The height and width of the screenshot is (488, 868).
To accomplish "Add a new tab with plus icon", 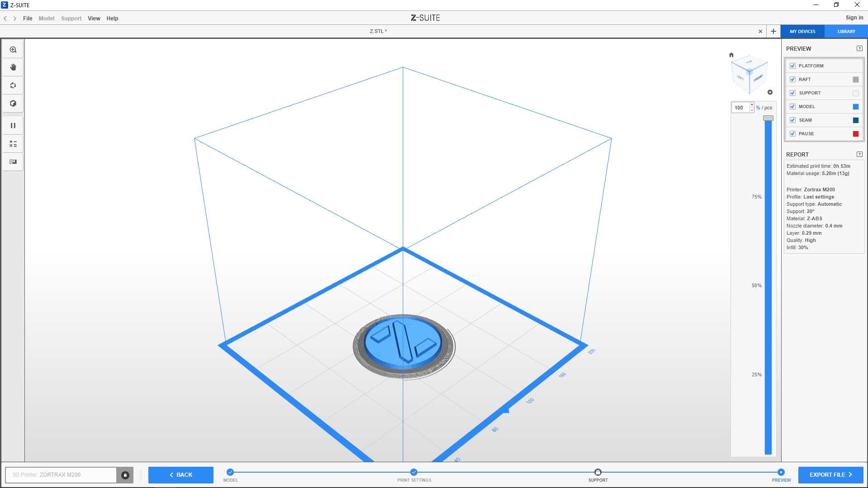I will pyautogui.click(x=773, y=31).
